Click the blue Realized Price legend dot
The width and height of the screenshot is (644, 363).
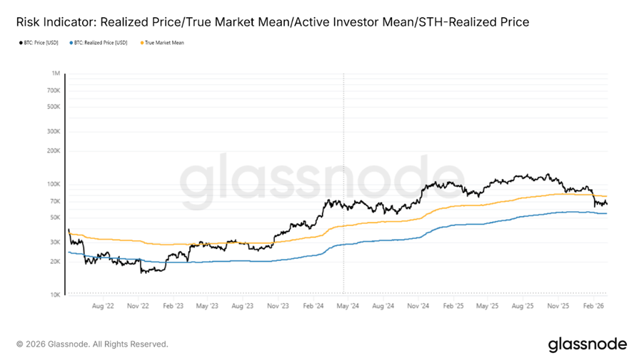(x=71, y=43)
